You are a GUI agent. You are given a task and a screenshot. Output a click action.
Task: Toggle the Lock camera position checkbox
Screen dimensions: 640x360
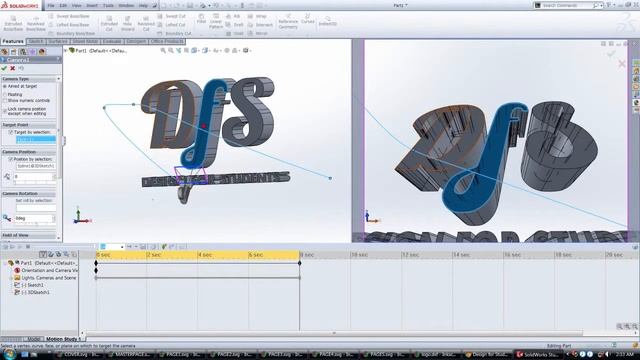click(x=5, y=111)
